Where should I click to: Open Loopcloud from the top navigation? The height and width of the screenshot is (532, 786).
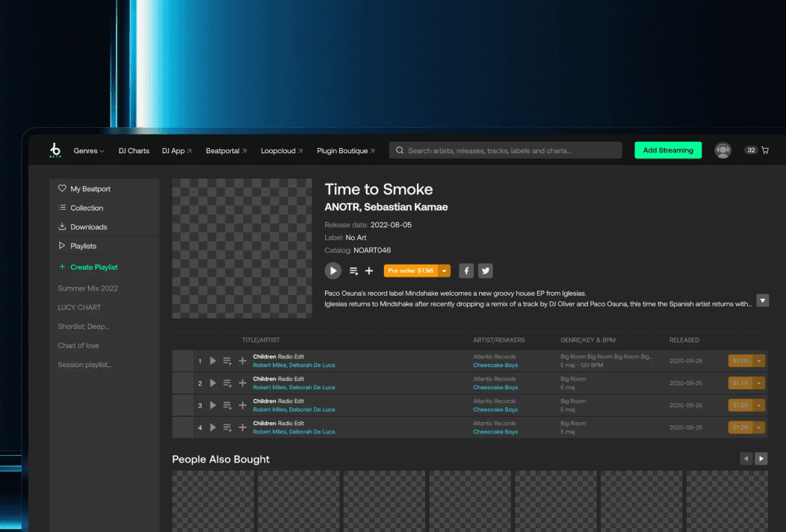[282, 150]
